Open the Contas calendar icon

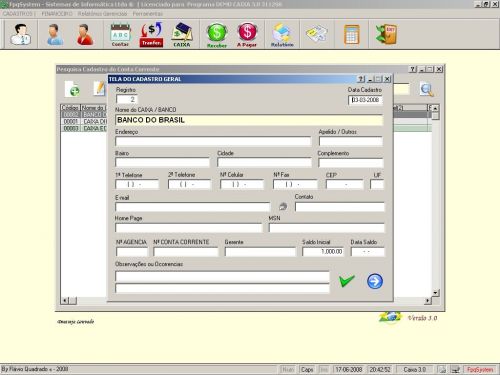point(120,35)
